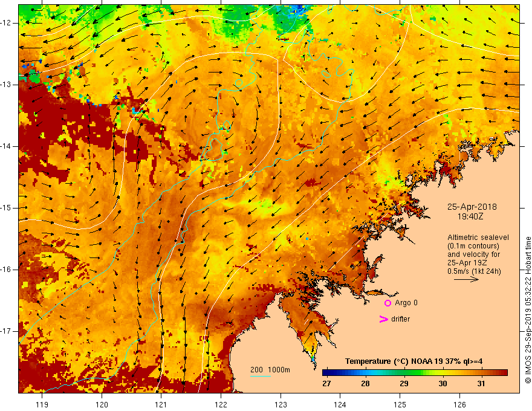Click the 'Argo 0' legend label
Viewport: 532px width, 411px height.
[x=406, y=303]
